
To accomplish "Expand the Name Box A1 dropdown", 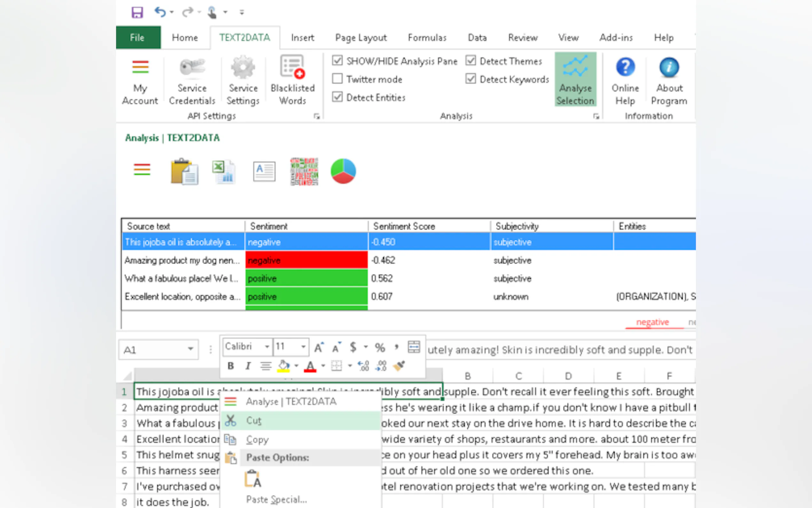I will (x=190, y=349).
